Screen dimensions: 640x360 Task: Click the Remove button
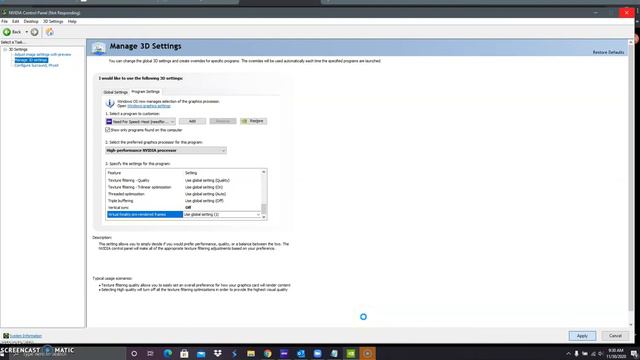point(223,121)
